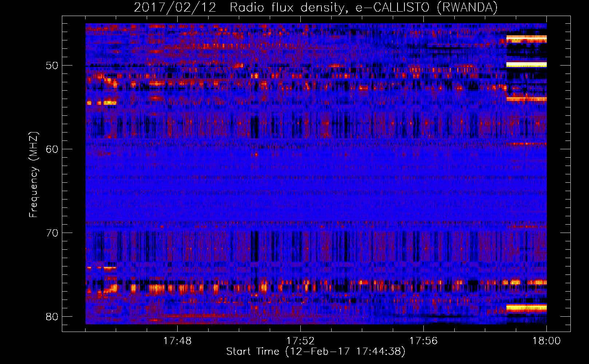Click the 18:00 time tick label

[546, 341]
